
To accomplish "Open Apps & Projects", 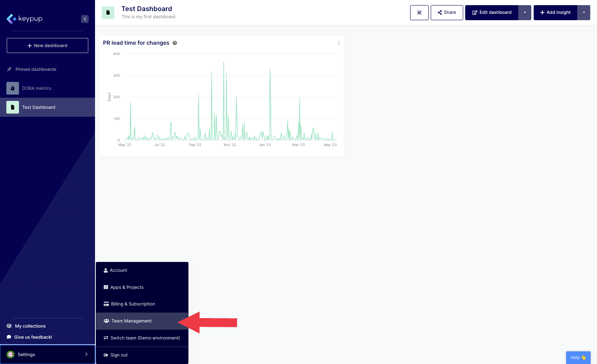I will (x=127, y=287).
